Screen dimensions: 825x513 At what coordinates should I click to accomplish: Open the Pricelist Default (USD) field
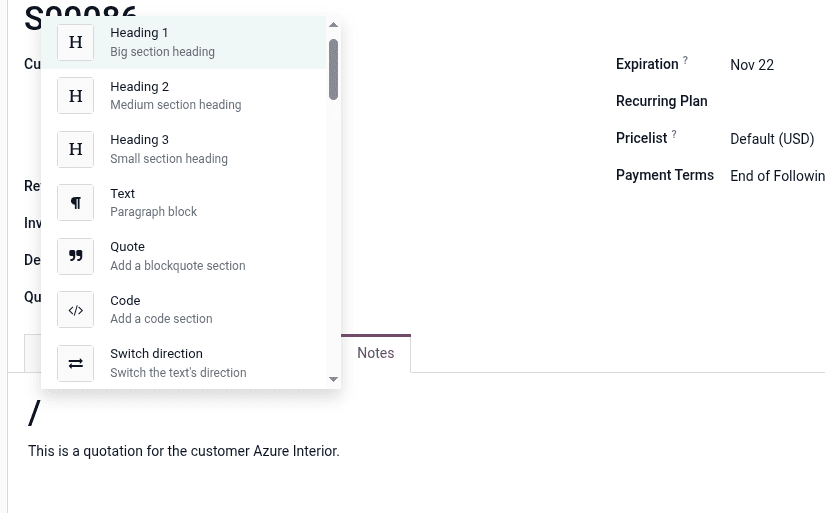coord(772,139)
